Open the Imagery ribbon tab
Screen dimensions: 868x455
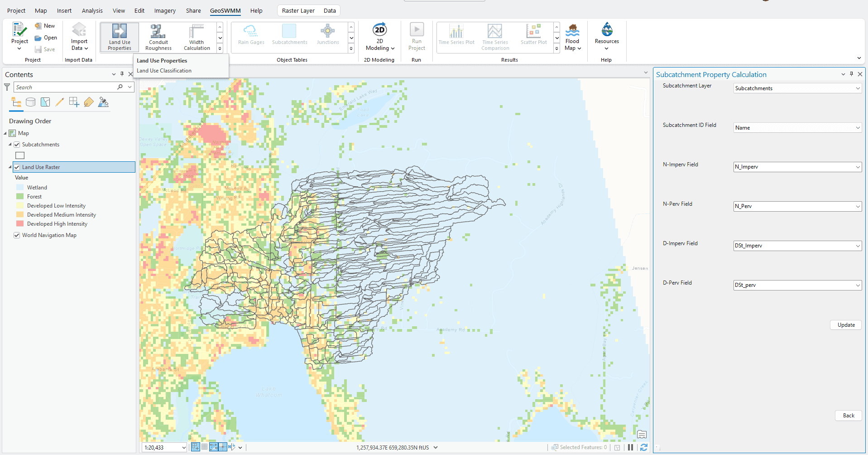(x=165, y=10)
